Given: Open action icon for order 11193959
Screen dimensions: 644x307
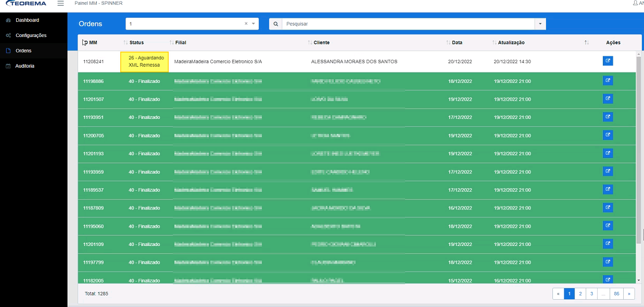Looking at the screenshot, I should 608,171.
